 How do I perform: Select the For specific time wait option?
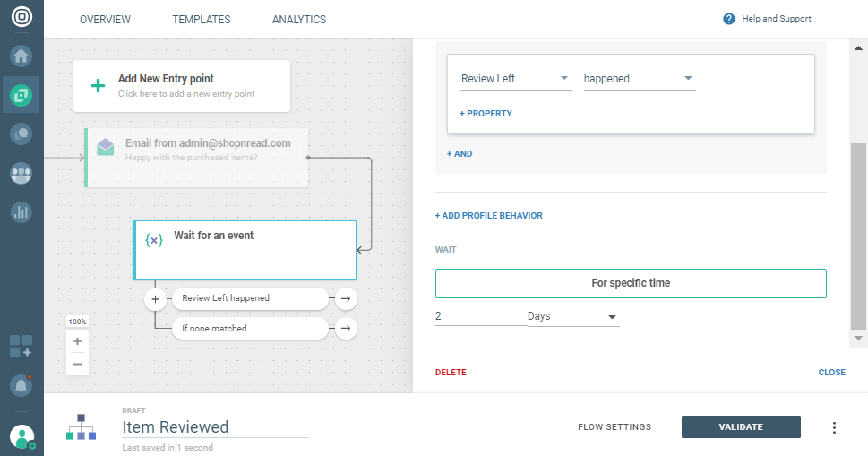click(631, 283)
